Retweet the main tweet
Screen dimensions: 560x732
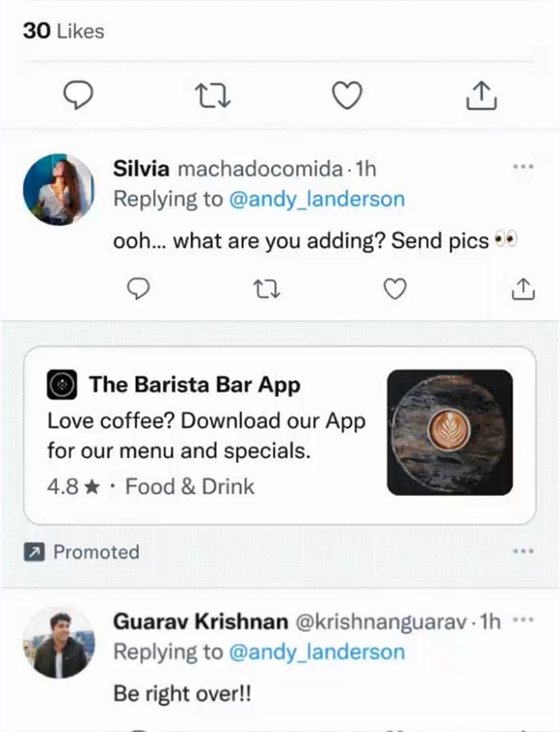coord(213,96)
